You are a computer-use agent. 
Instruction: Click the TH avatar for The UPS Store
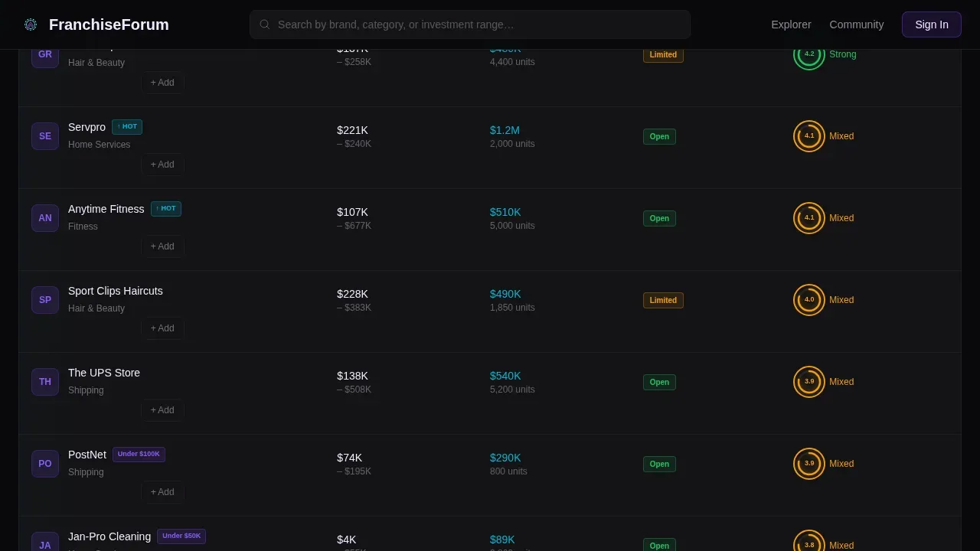tap(45, 382)
